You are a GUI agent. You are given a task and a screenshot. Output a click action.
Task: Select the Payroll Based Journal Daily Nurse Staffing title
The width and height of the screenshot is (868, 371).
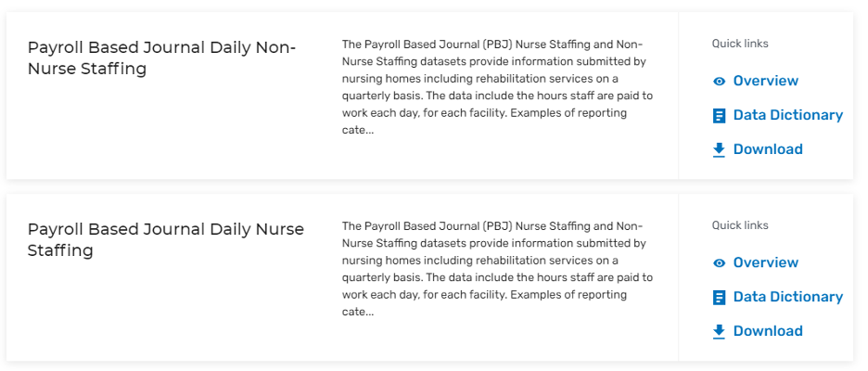point(165,239)
